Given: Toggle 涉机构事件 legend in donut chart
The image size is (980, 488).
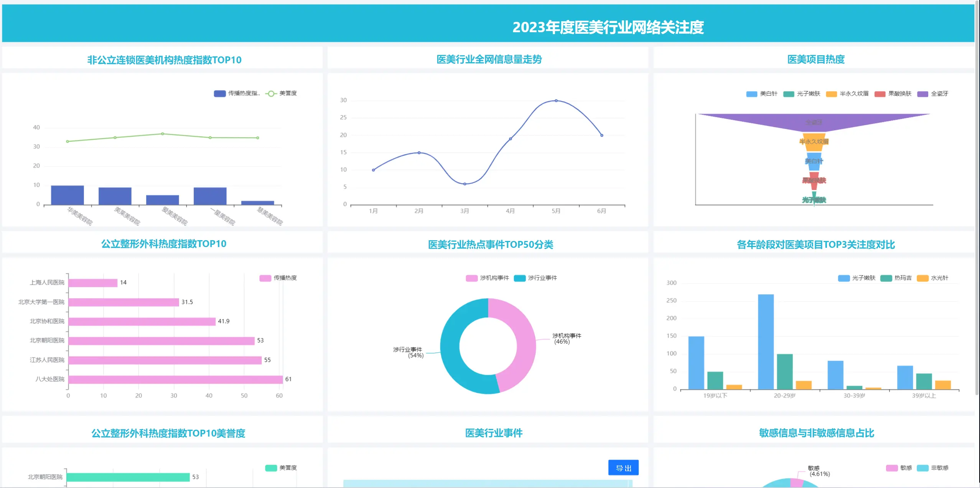Looking at the screenshot, I should (471, 278).
